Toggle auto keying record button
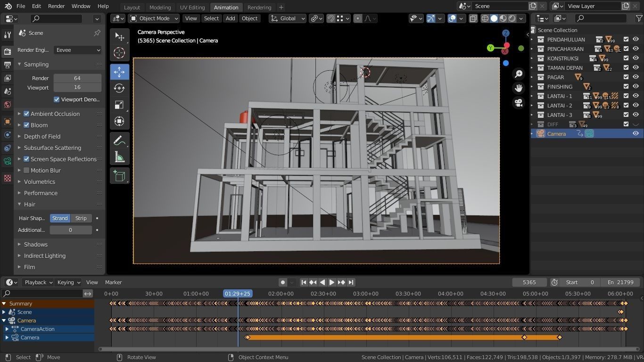 (283, 282)
